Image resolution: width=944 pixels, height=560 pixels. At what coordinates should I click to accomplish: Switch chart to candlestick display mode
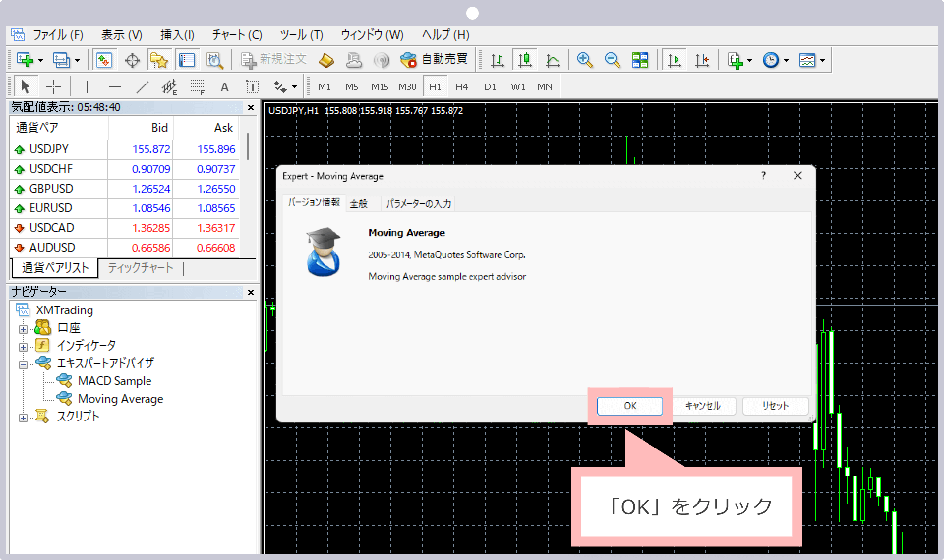pyautogui.click(x=525, y=60)
